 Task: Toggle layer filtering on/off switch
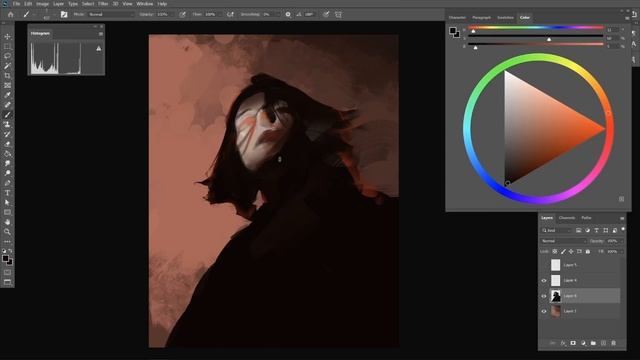pos(623,229)
